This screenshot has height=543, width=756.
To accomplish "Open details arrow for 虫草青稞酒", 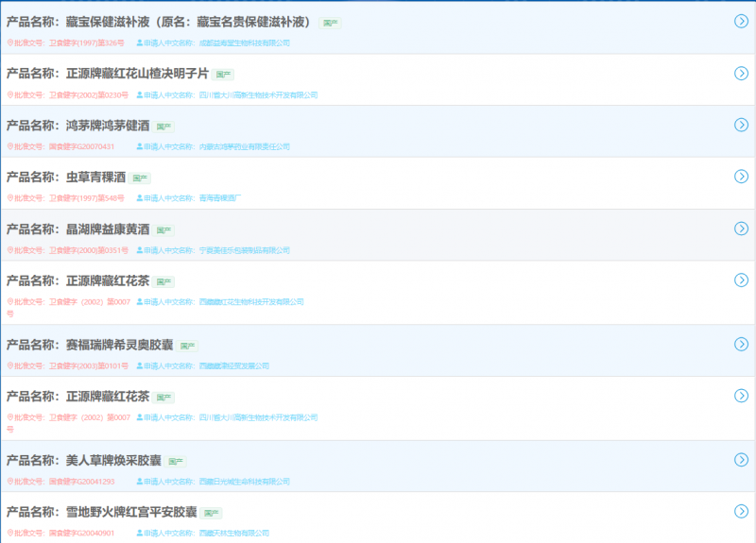I will (741, 177).
